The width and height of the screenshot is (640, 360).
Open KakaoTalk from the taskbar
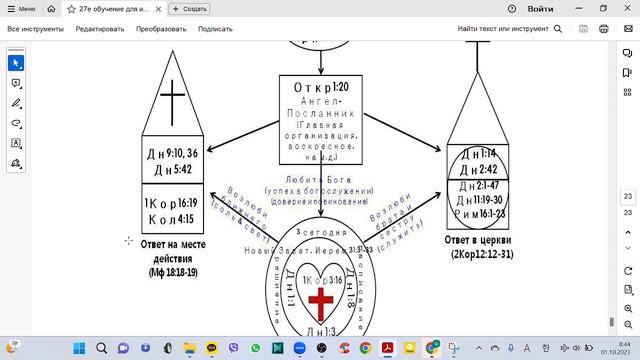(x=211, y=348)
